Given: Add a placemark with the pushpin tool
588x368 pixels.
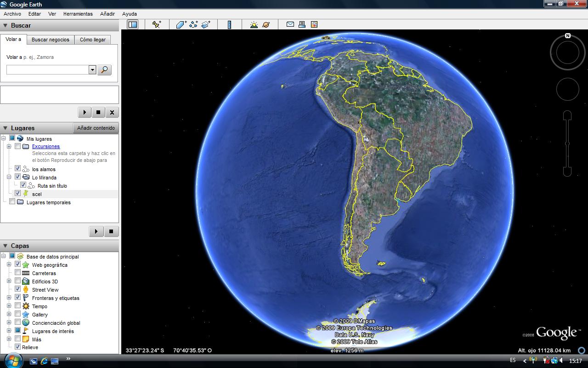Looking at the screenshot, I should [x=157, y=24].
